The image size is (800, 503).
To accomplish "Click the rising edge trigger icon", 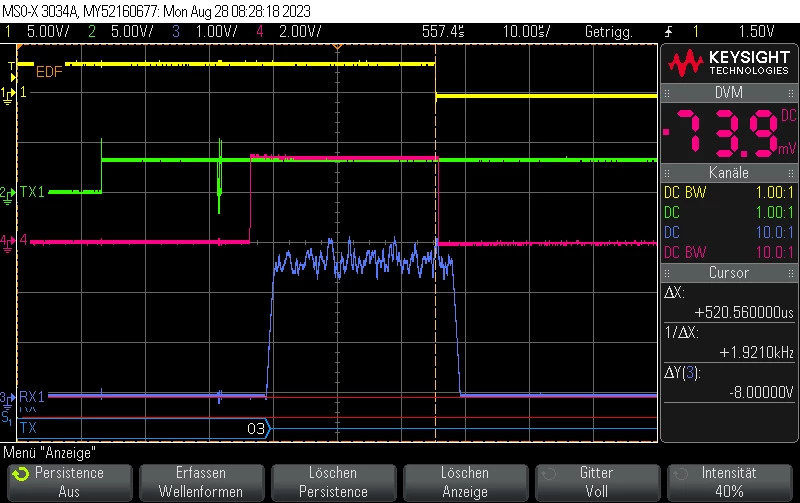I will [668, 32].
